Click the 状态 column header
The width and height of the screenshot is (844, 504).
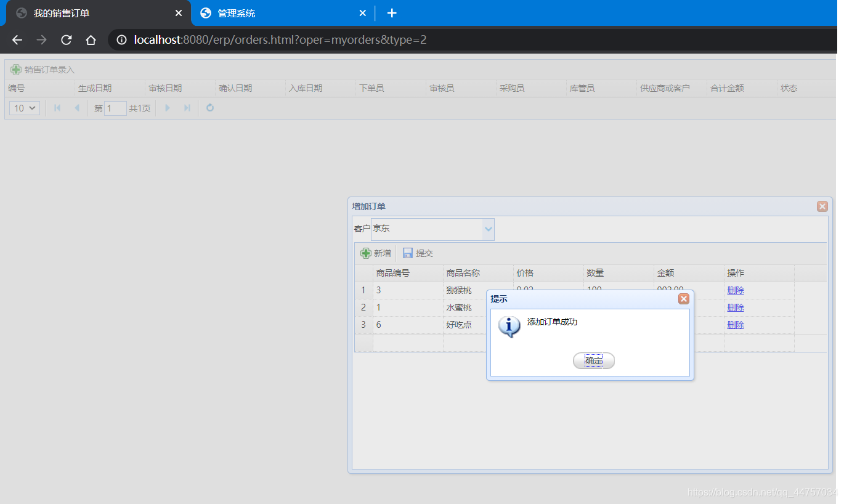point(807,88)
